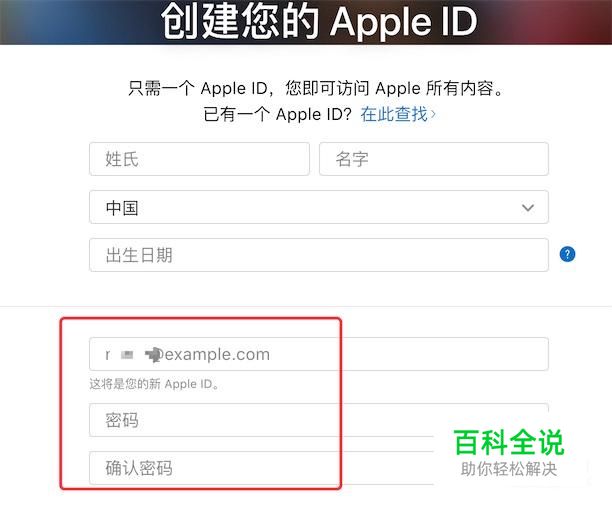Image resolution: width=612 pixels, height=511 pixels.
Task: Click the blurred mosaic icon in the email field
Action: tap(127, 354)
